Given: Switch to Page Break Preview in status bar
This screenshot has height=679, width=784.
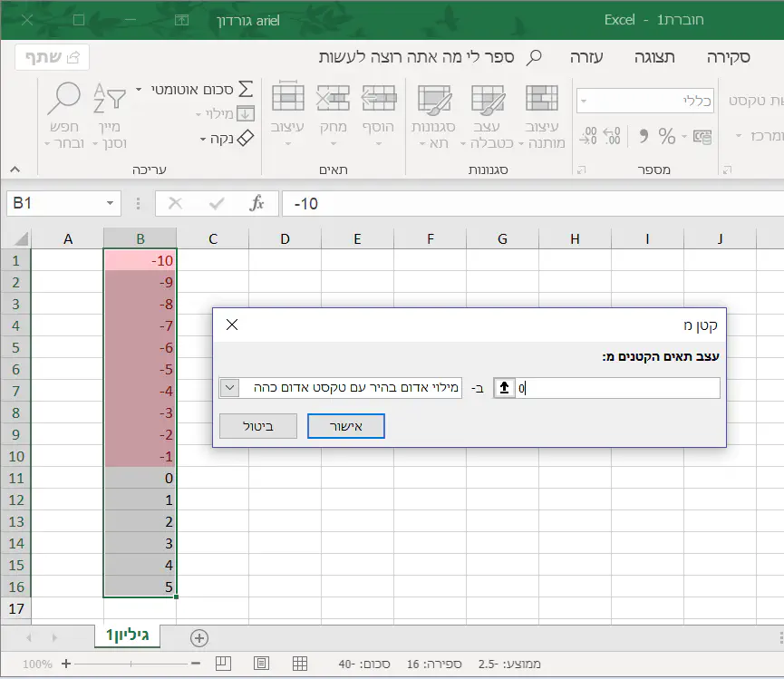Looking at the screenshot, I should 224,664.
